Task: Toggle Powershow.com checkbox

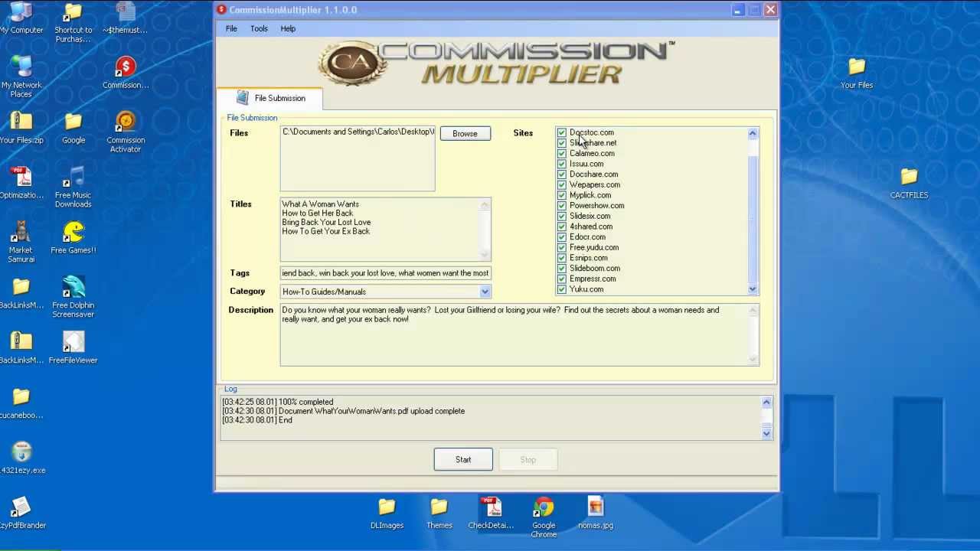Action: coord(562,206)
